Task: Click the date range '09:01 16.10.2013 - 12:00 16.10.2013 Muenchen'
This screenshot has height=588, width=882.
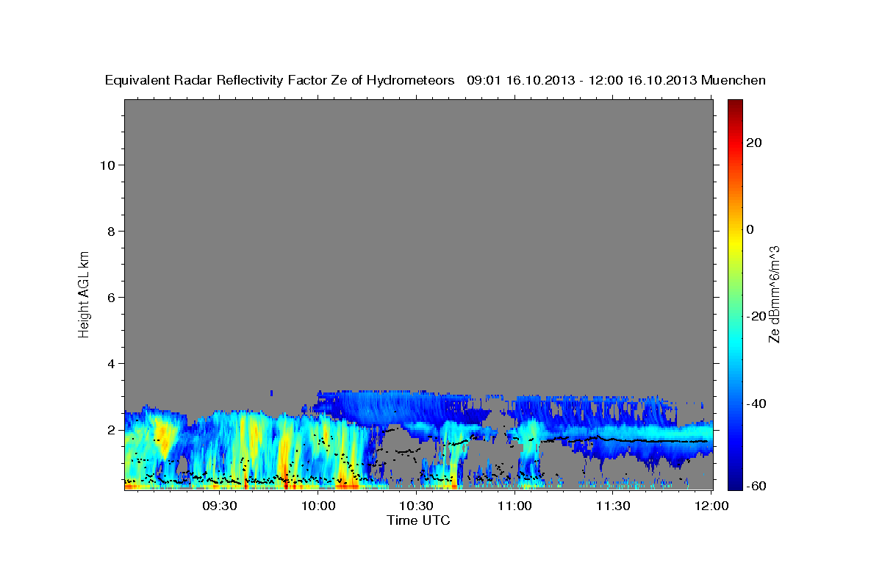Action: point(617,81)
